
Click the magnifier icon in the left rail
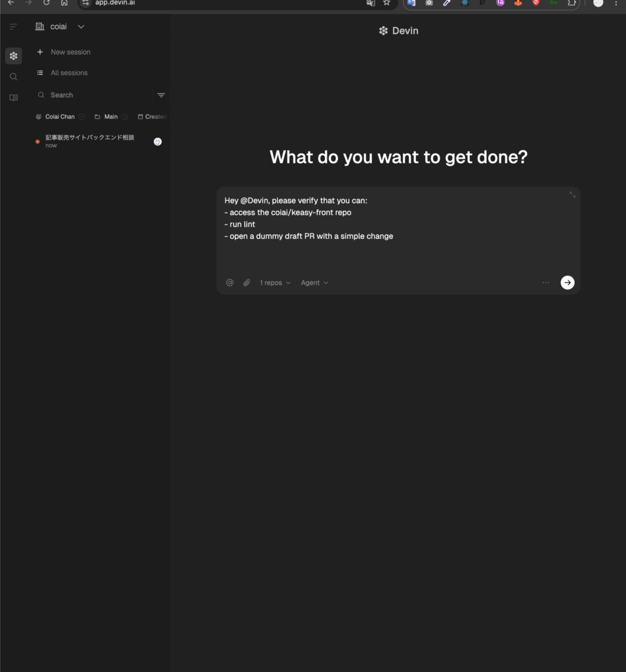point(13,77)
